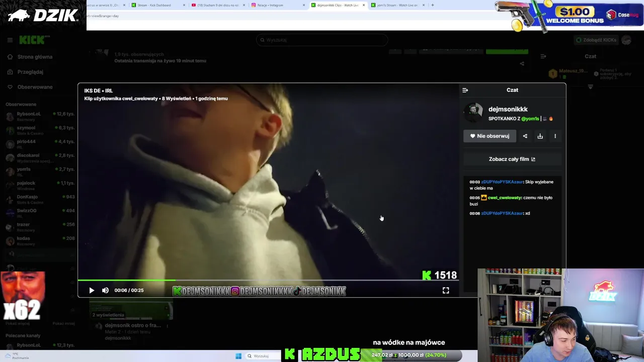Collapse the Czat panel via arrow icon

click(465, 90)
